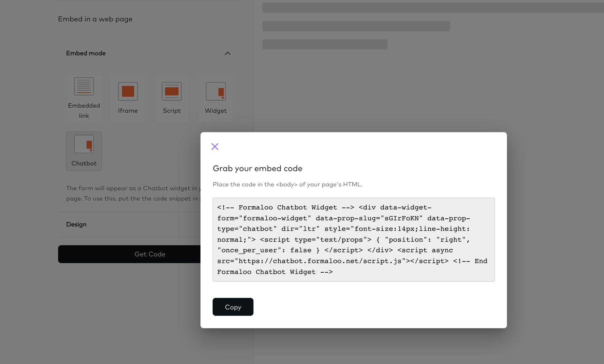The width and height of the screenshot is (604, 364).
Task: Copy the embed code
Action: tap(233, 307)
